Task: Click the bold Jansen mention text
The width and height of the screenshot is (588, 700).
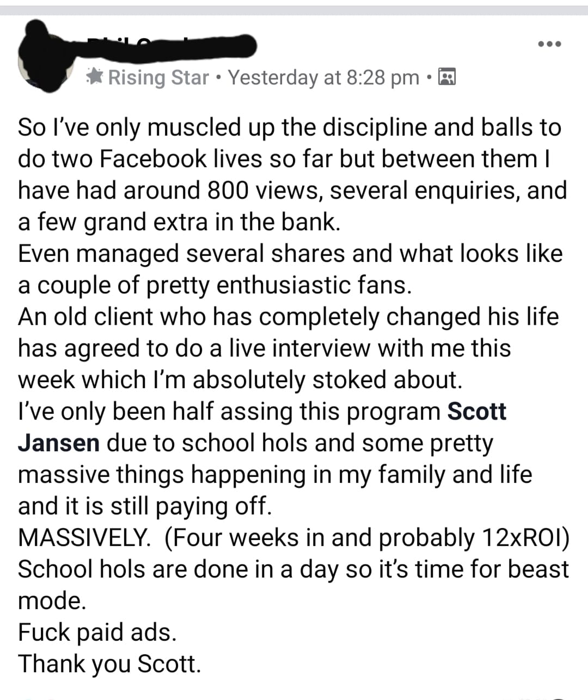Action: 59,443
